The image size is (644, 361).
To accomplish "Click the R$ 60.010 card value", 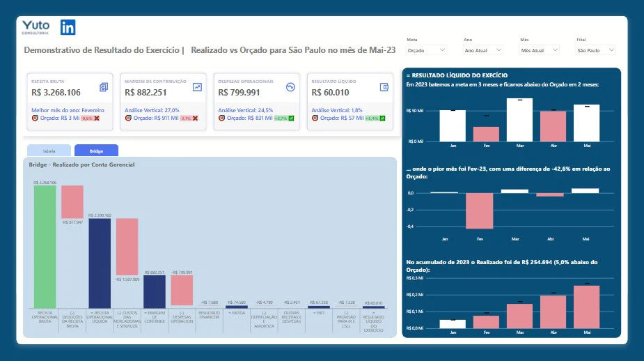I will coord(330,93).
